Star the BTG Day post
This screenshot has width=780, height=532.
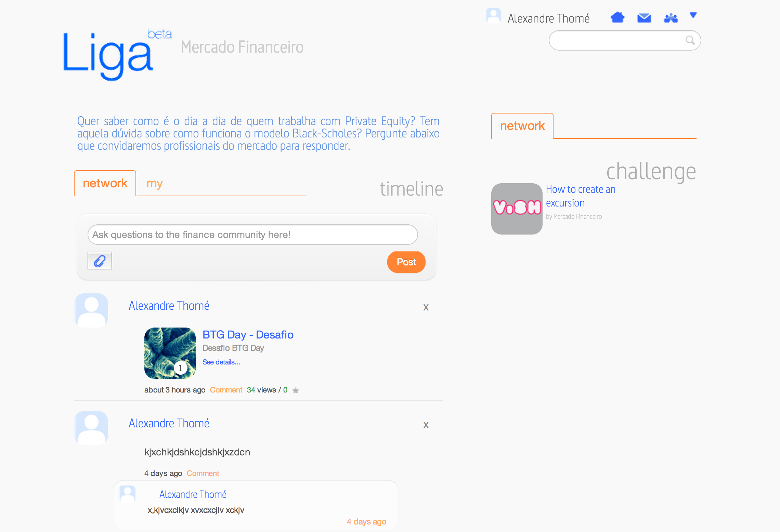point(296,390)
